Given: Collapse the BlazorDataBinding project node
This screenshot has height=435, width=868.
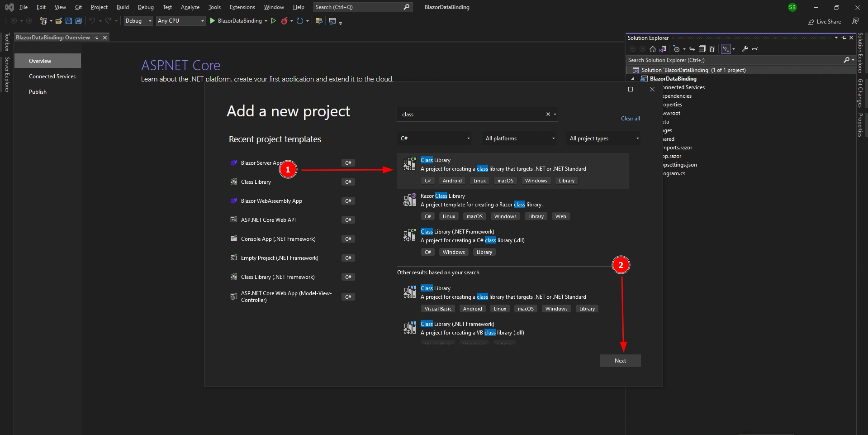Looking at the screenshot, I should (x=633, y=79).
